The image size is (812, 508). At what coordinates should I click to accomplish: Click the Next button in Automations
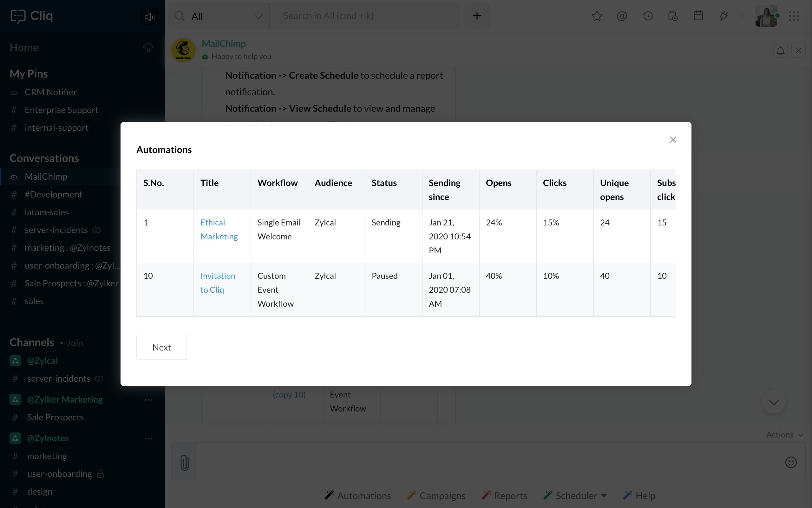coord(162,347)
